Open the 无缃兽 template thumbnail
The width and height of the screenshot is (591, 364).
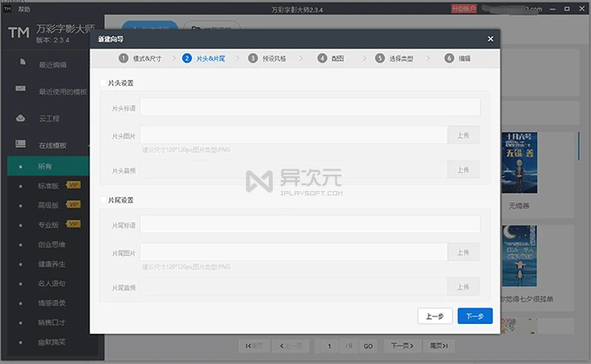[x=520, y=162]
